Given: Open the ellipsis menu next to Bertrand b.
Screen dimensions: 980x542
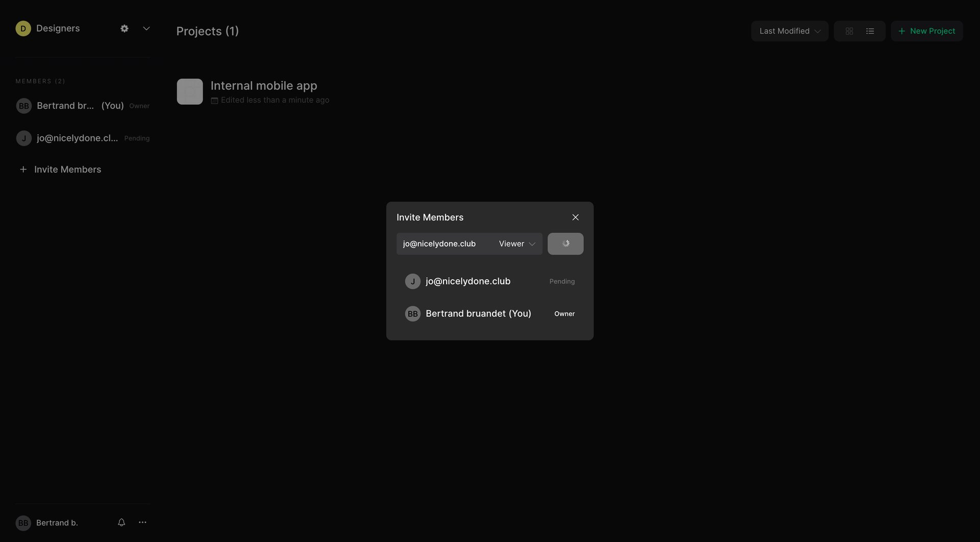Looking at the screenshot, I should tap(142, 522).
